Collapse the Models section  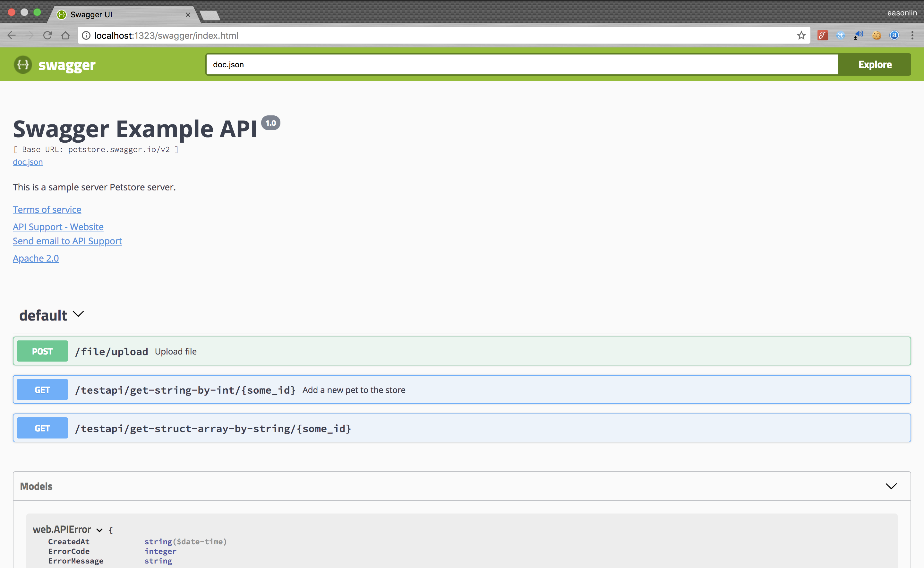coord(891,486)
